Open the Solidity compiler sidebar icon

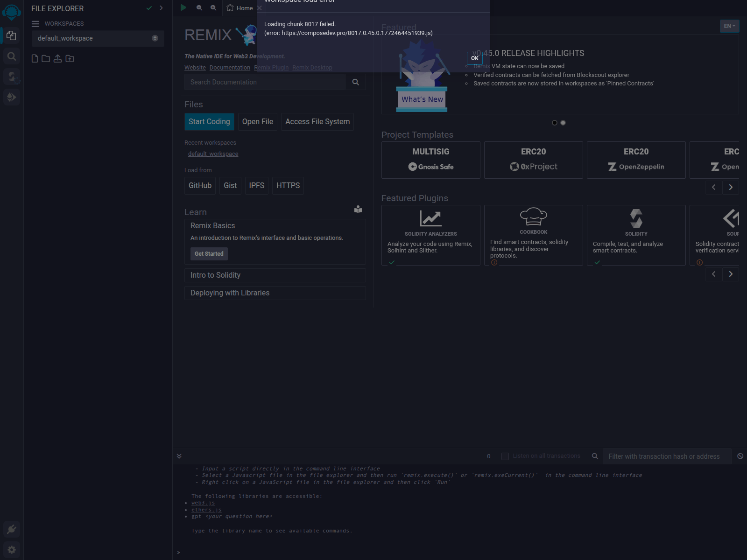12,77
